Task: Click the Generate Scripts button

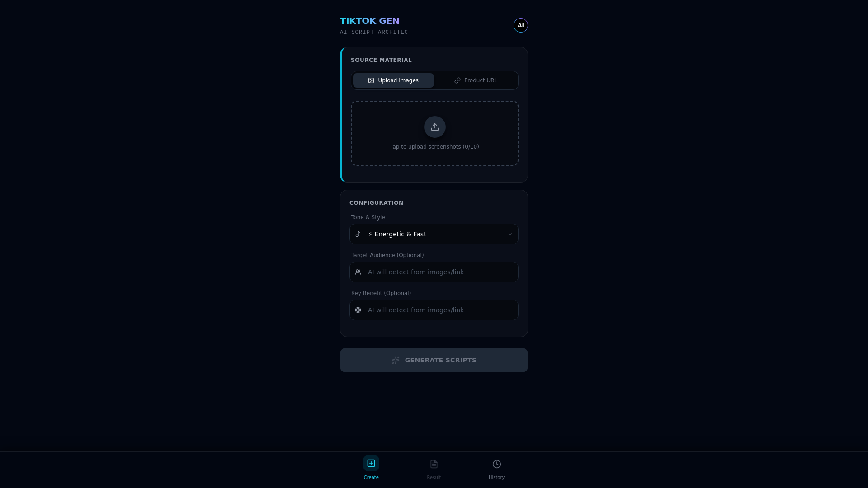Action: click(434, 360)
